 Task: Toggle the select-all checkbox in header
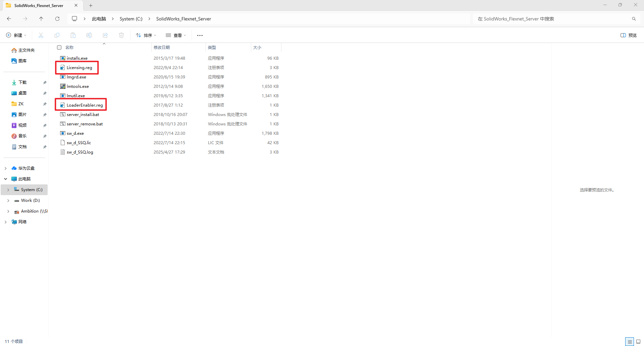coord(59,48)
